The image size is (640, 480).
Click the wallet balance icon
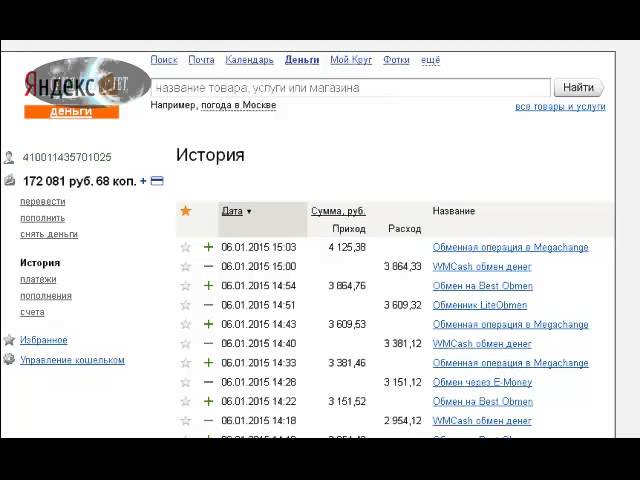coord(9,180)
